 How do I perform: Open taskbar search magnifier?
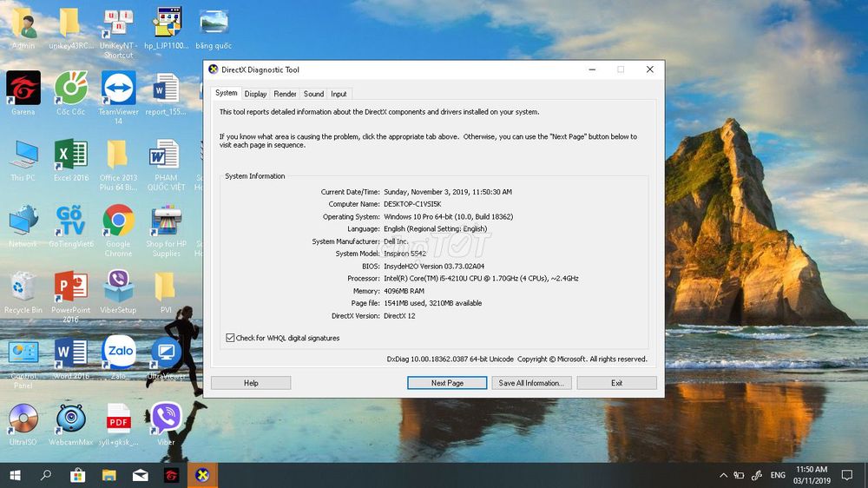46,475
